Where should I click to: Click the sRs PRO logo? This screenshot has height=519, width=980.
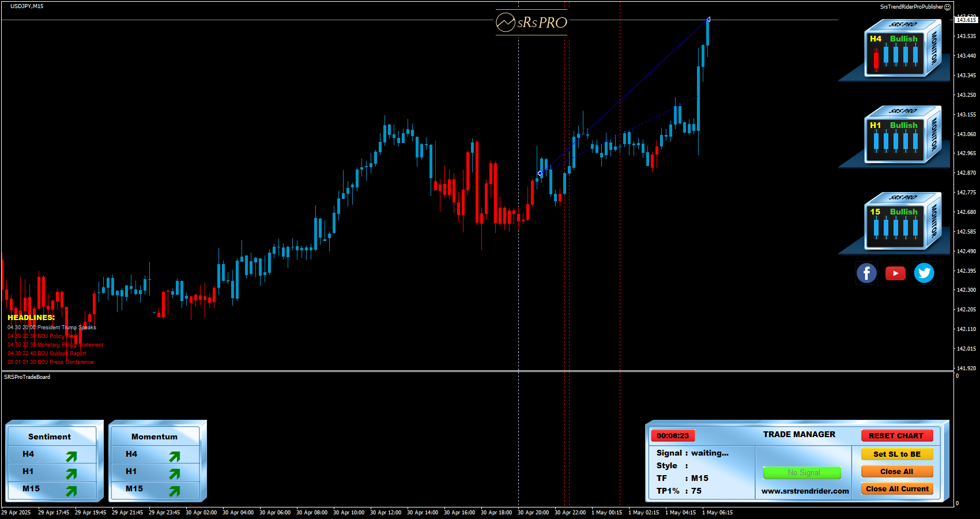click(532, 22)
